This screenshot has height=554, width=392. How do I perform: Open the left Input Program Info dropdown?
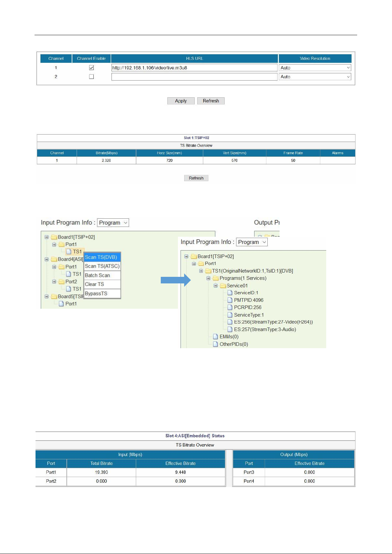point(113,223)
